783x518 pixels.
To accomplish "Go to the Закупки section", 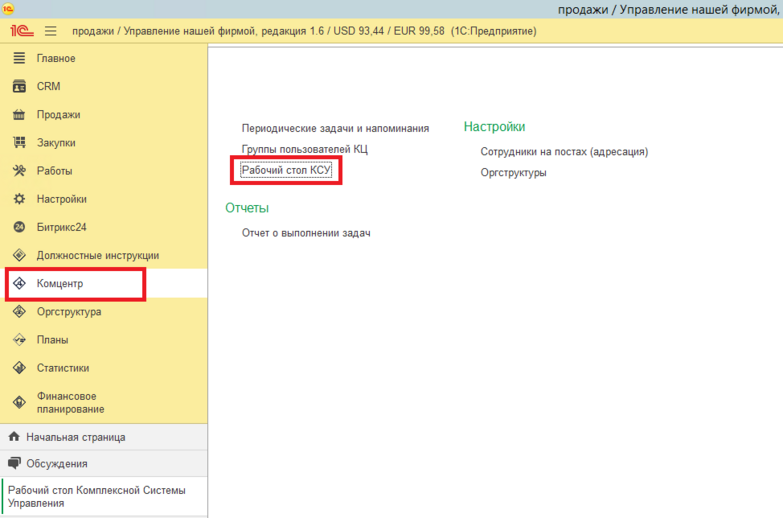I will (x=103, y=142).
